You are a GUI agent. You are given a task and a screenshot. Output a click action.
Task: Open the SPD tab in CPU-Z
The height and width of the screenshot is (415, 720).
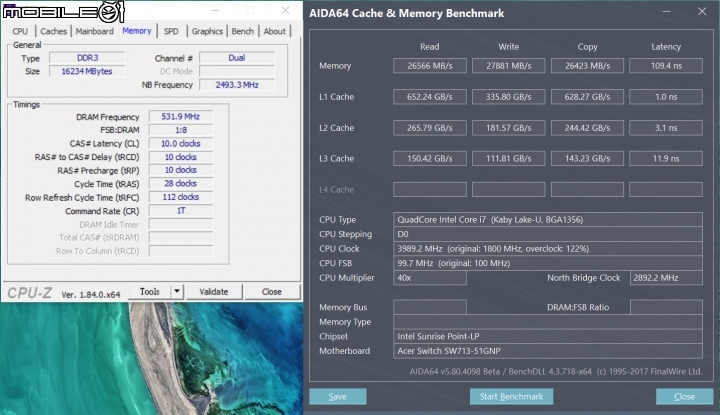tap(171, 31)
